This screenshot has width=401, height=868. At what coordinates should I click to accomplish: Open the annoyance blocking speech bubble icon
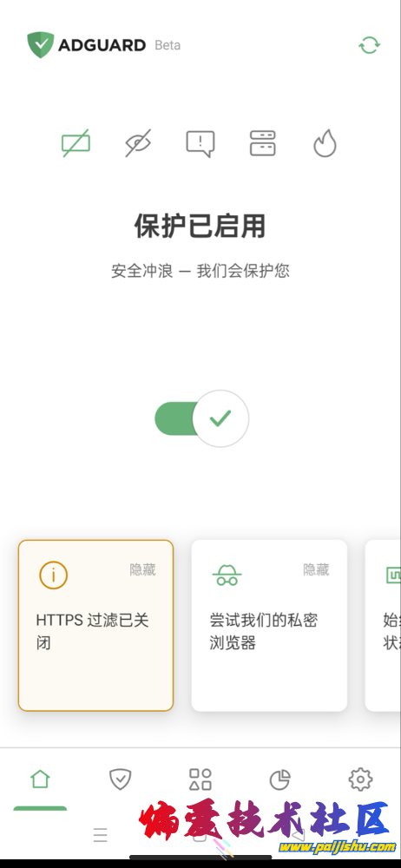click(x=200, y=144)
